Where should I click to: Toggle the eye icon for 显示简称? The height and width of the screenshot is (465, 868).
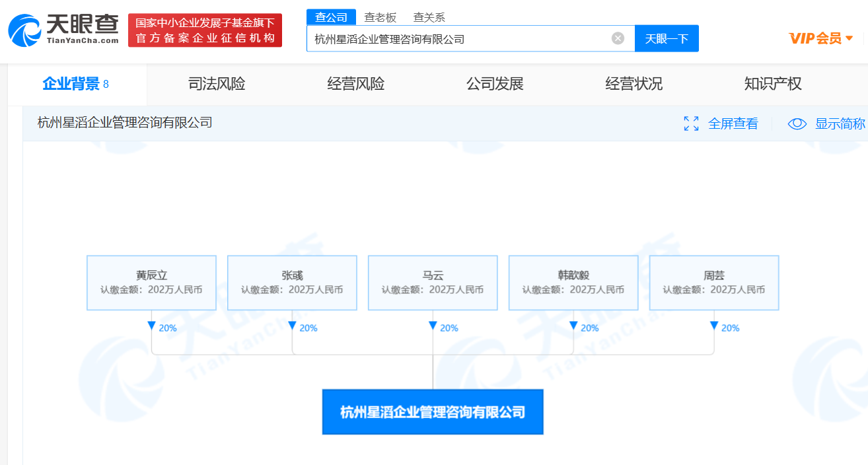797,124
